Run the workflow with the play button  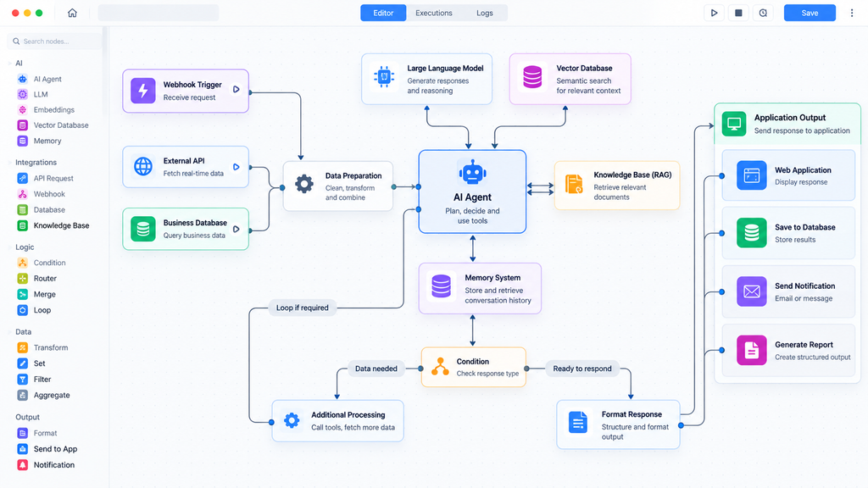coord(714,13)
